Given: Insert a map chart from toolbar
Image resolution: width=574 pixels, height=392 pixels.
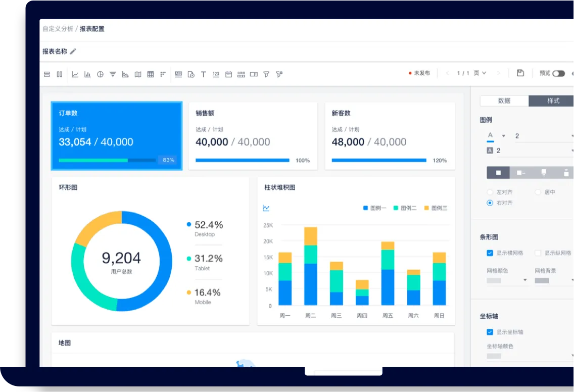Looking at the screenshot, I should (137, 74).
